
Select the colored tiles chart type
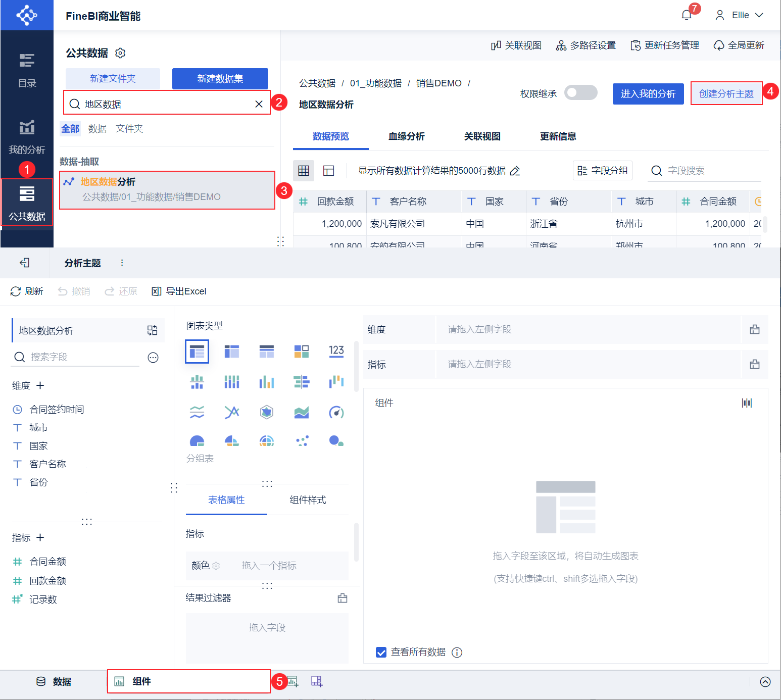pos(302,352)
